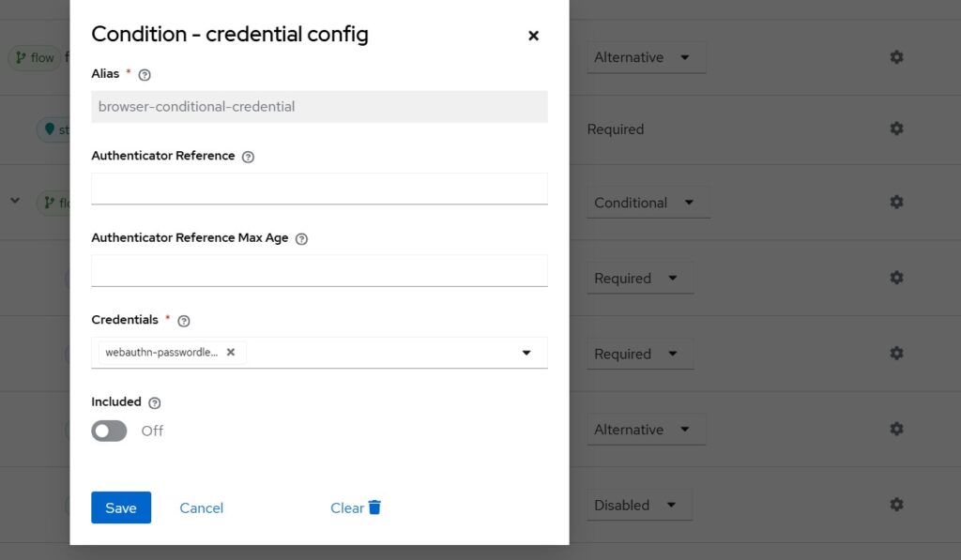
Task: Save the credential config
Action: pyautogui.click(x=121, y=507)
